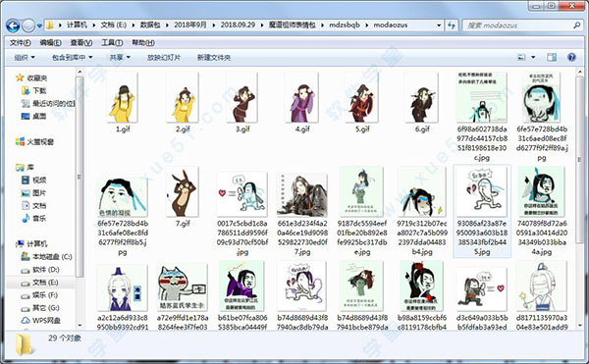The height and width of the screenshot is (364, 589).
Task: Select the d8171135970a3 image thumbnail
Action: 541,286
